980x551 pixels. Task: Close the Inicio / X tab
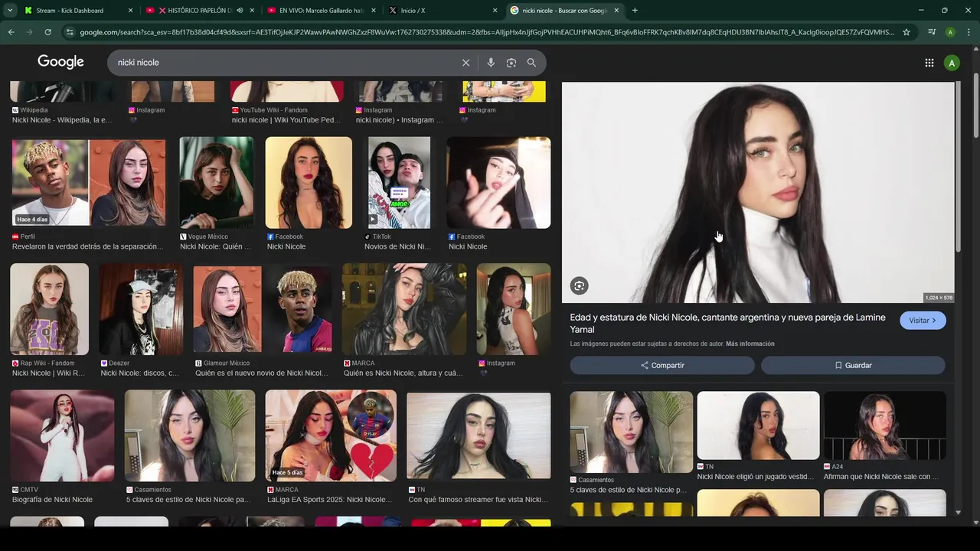click(x=495, y=11)
